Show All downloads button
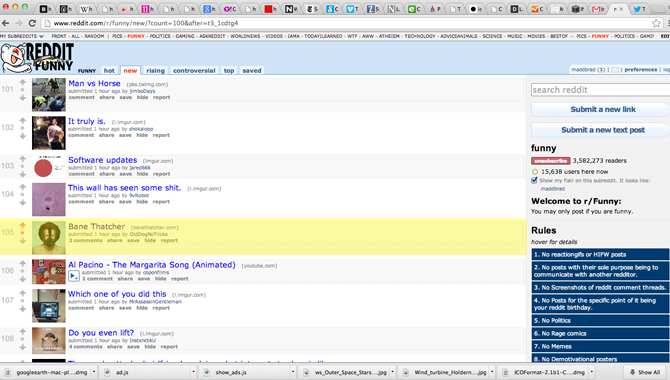Image resolution: width=670 pixels, height=380 pixels. pos(645,372)
